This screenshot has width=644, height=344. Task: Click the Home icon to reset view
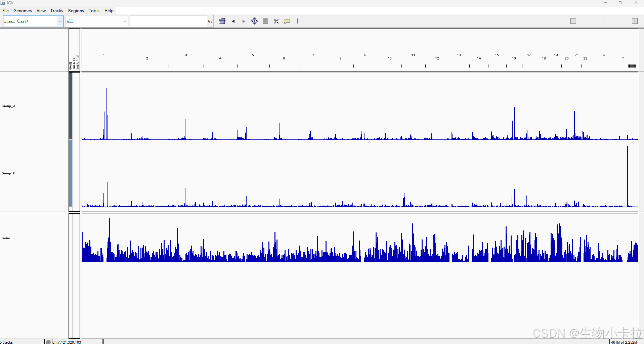tap(222, 21)
